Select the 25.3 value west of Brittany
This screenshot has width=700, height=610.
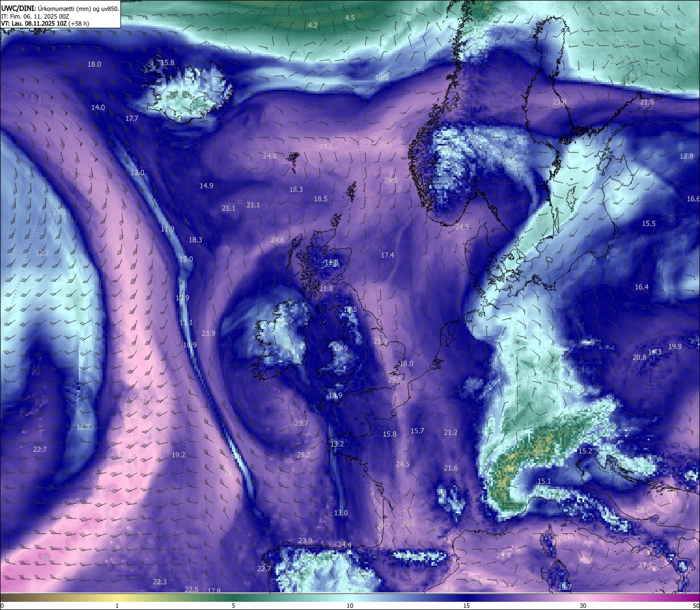click(x=304, y=455)
